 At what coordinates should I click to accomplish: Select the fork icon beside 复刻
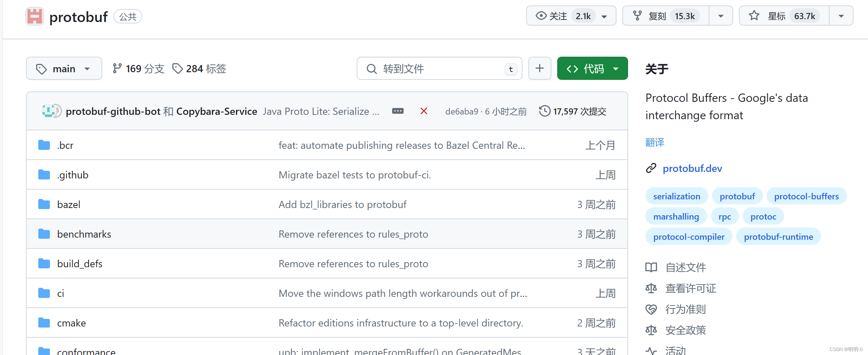tap(637, 16)
